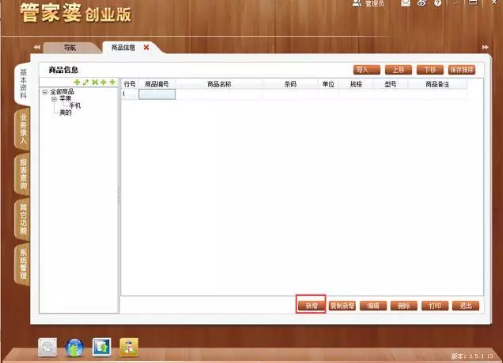The image size is (503, 363).
Task: Click the 行号 column header
Action: tap(130, 84)
